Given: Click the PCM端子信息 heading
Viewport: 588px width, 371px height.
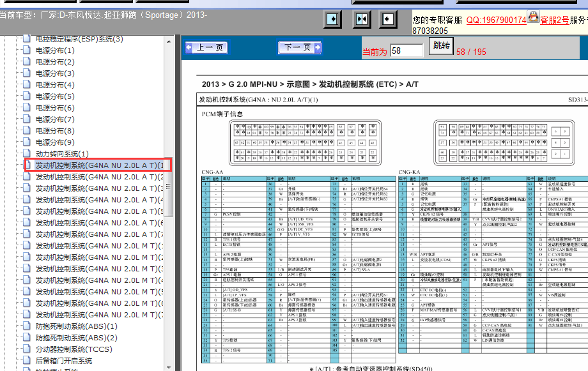Looking at the screenshot, I should [222, 114].
